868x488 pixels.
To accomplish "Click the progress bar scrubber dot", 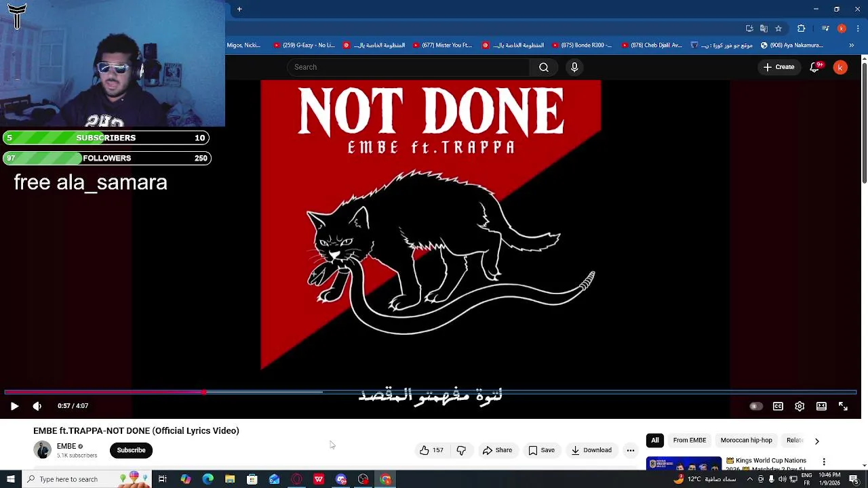I will click(x=203, y=392).
